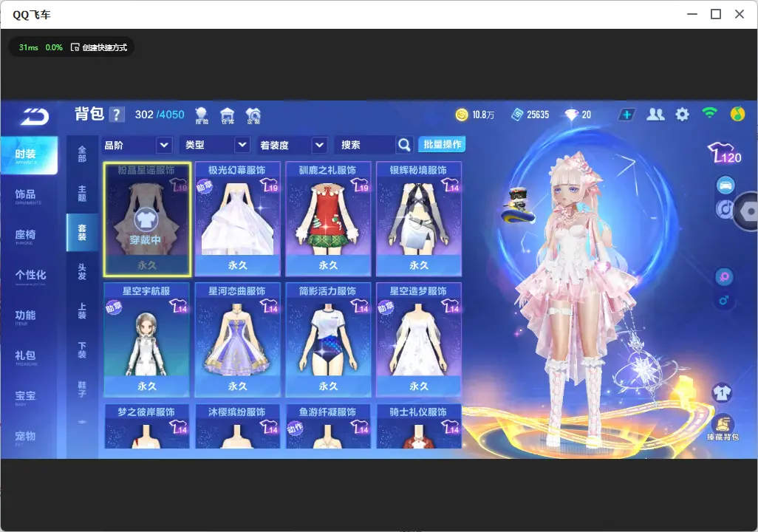The height and width of the screenshot is (532, 758).
Task: Switch to the 礼包 category tab
Action: 29,356
